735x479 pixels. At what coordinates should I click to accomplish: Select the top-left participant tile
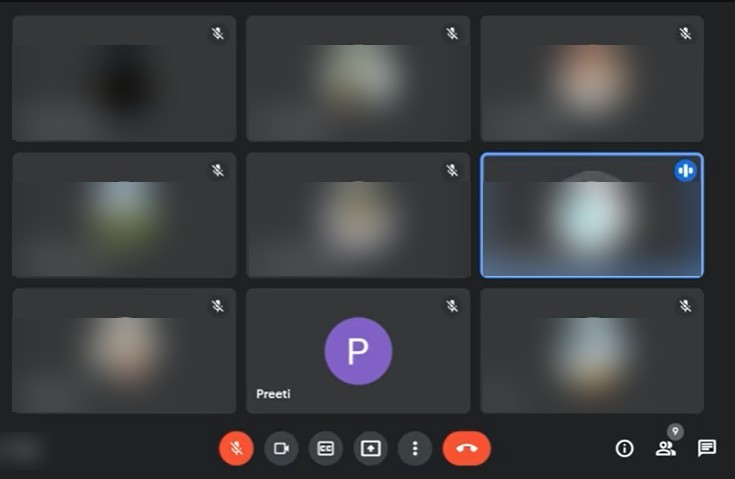124,78
